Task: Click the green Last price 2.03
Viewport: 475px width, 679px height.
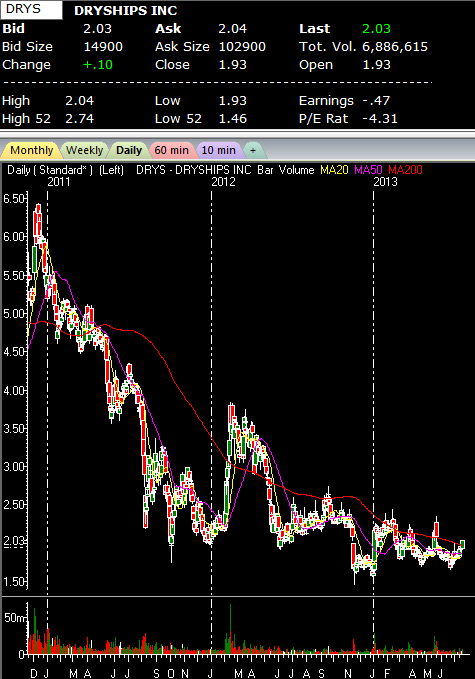Action: tap(376, 29)
